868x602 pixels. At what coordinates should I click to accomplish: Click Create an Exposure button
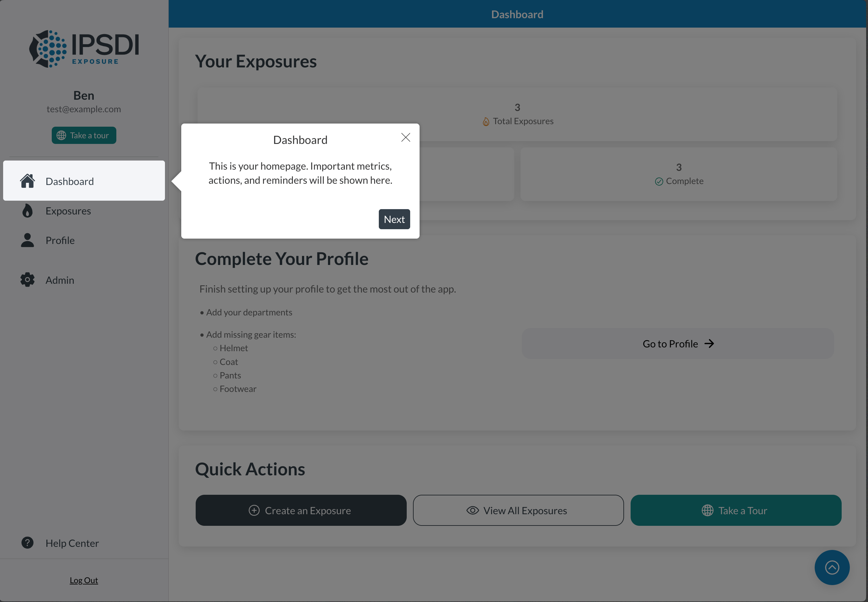[301, 510]
